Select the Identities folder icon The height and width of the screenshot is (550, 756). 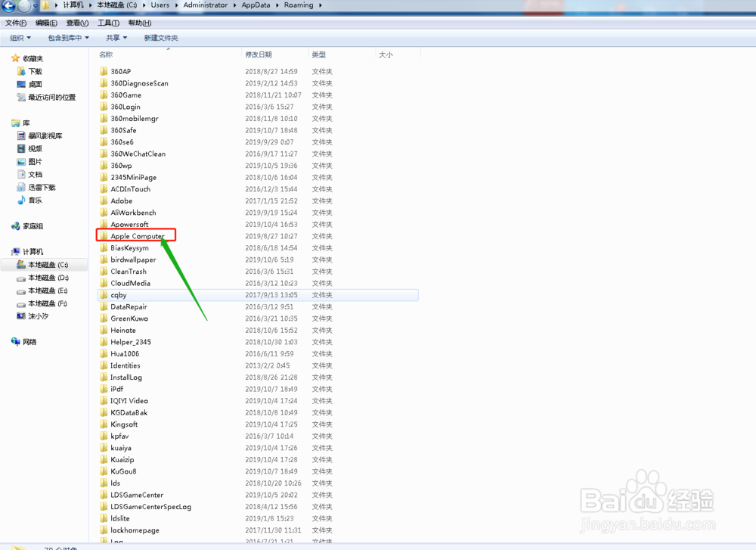coord(104,365)
